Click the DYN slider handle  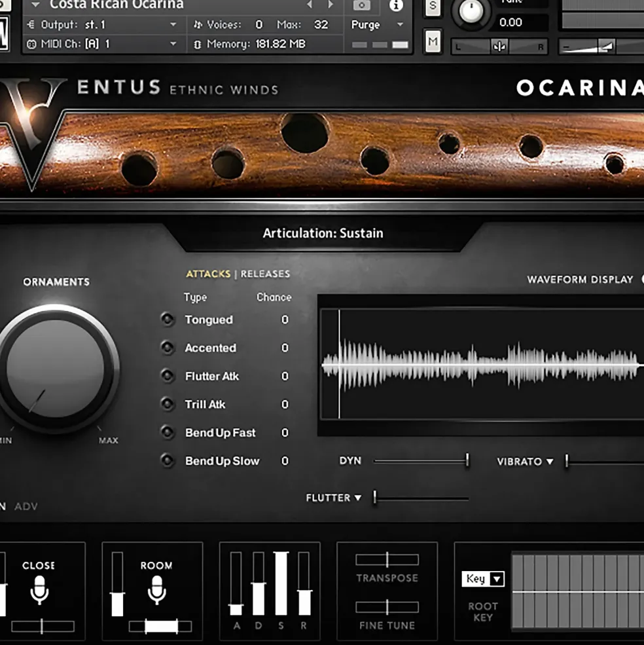467,460
